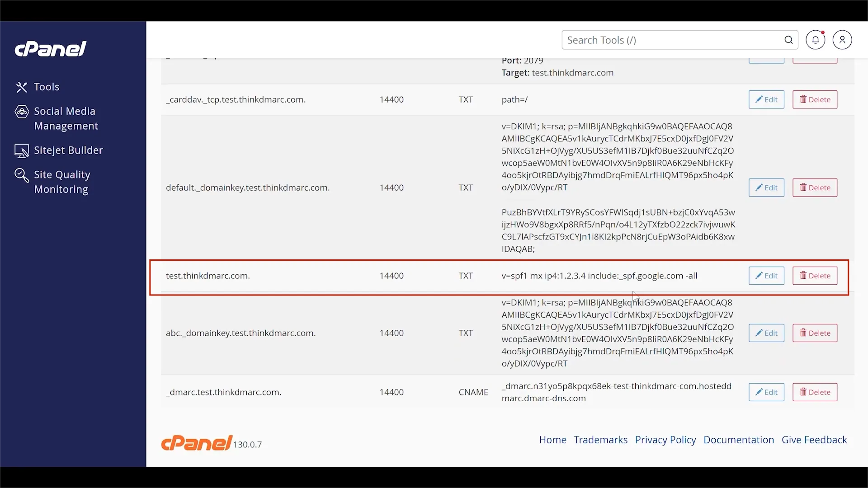Select the CNAME type cell
Image resolution: width=868 pixels, height=488 pixels.
pyautogui.click(x=473, y=392)
